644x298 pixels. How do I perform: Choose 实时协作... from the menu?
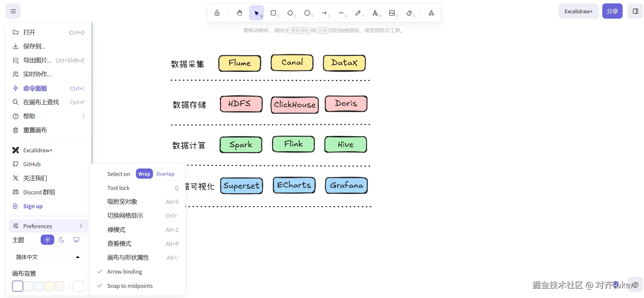click(x=48, y=74)
